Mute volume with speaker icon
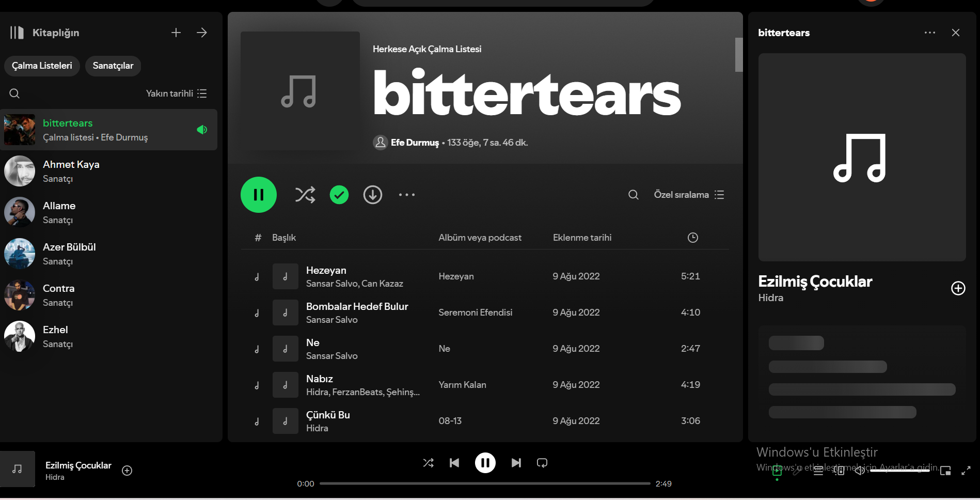The image size is (980, 500). tap(860, 470)
